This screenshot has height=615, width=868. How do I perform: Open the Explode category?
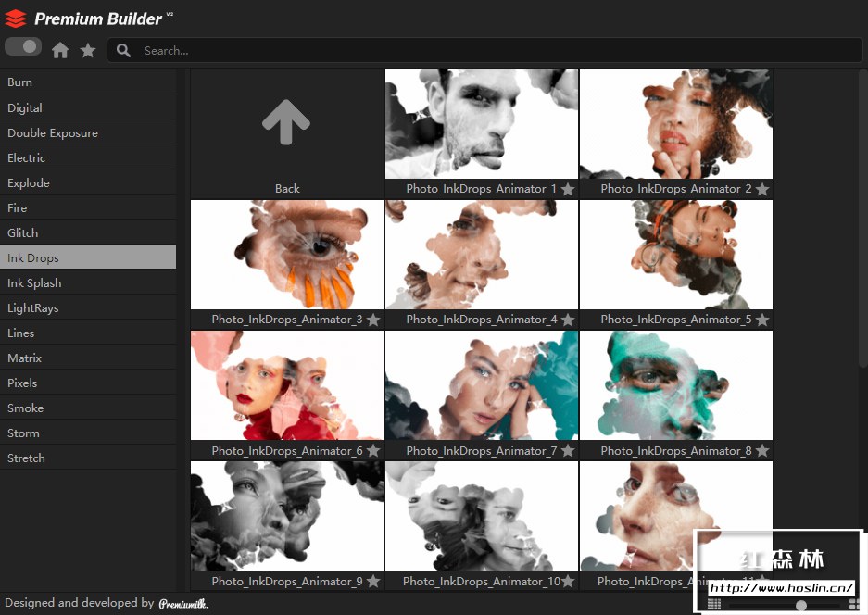tap(88, 182)
